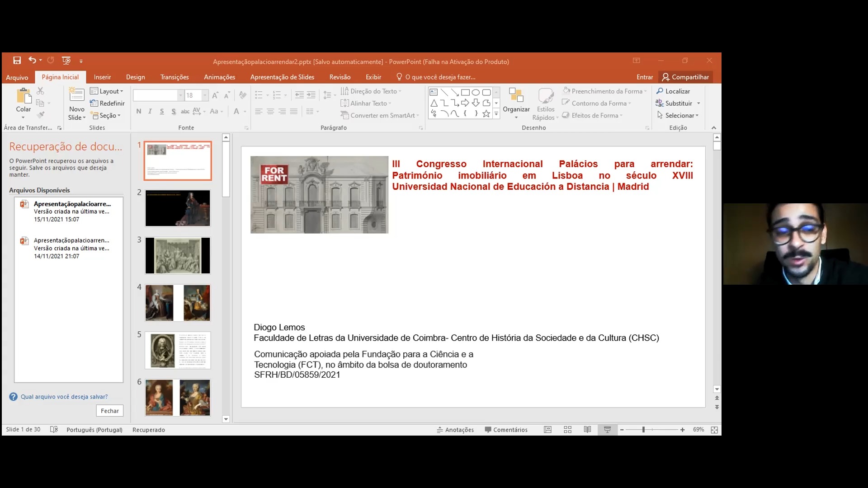Clear all formatting icon

[x=243, y=95]
